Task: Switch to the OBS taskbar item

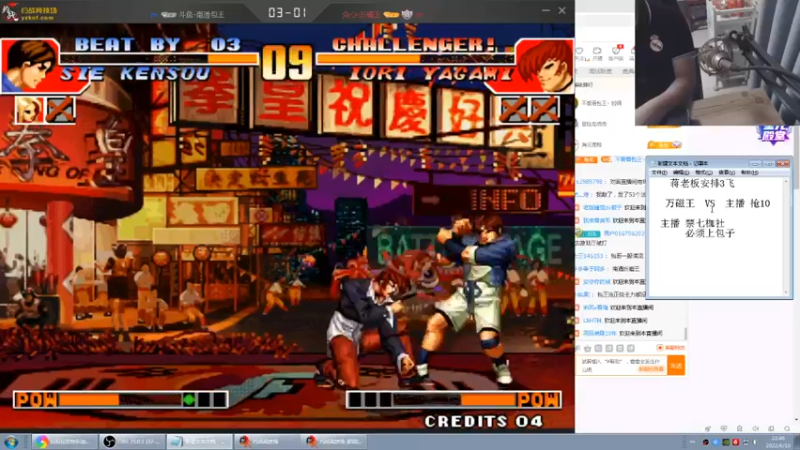Action: click(x=133, y=442)
